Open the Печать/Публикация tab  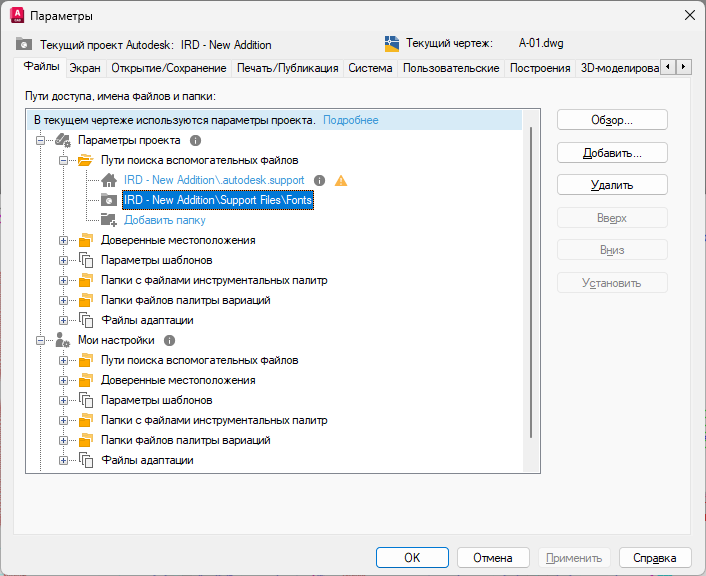287,68
